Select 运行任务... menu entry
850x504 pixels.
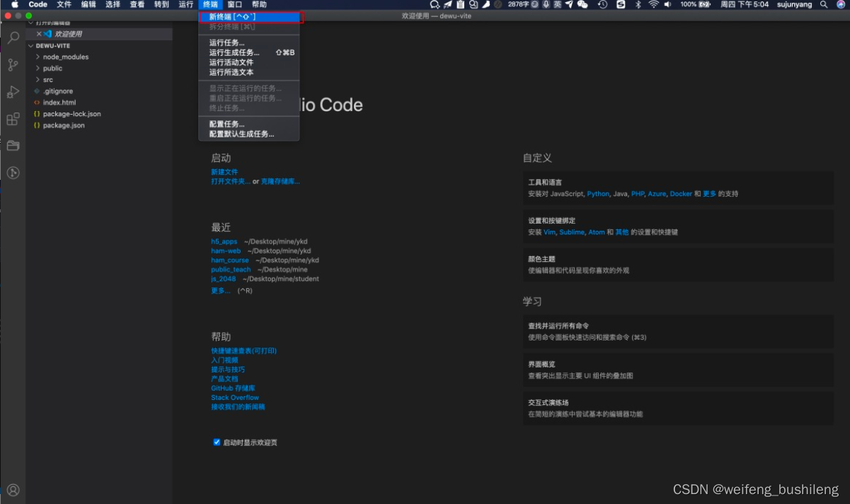249,42
